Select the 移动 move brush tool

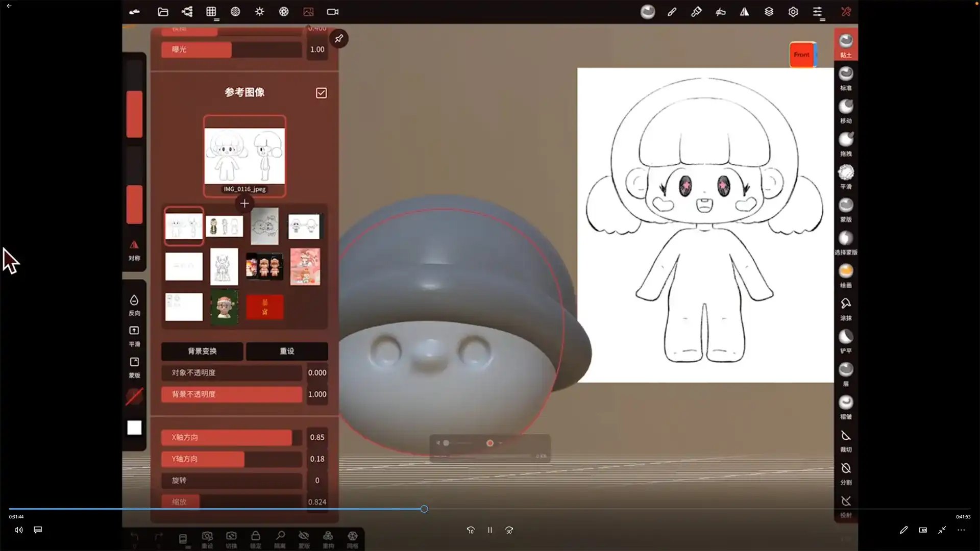coord(846,110)
